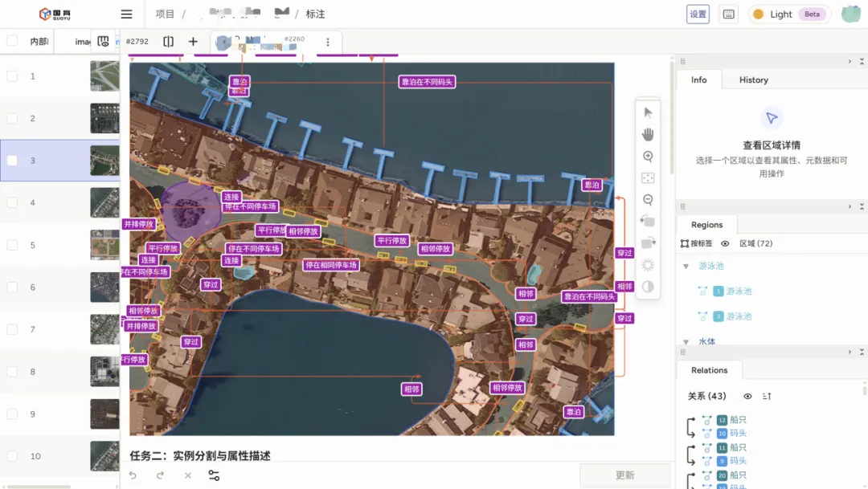Toggle visibility of all regions
868x489 pixels.
(725, 243)
